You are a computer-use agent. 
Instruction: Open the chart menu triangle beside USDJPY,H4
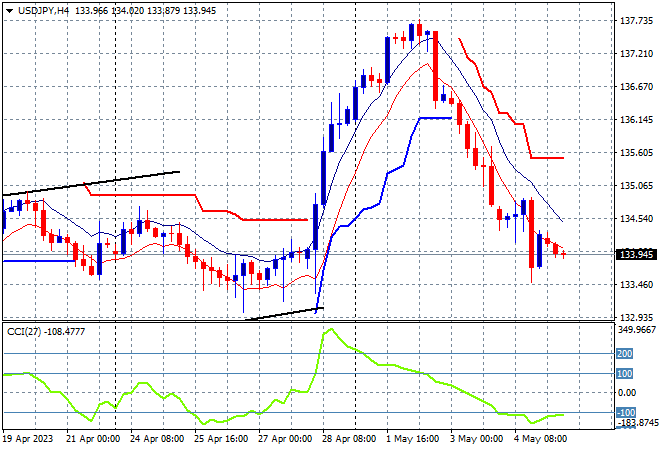9,11
